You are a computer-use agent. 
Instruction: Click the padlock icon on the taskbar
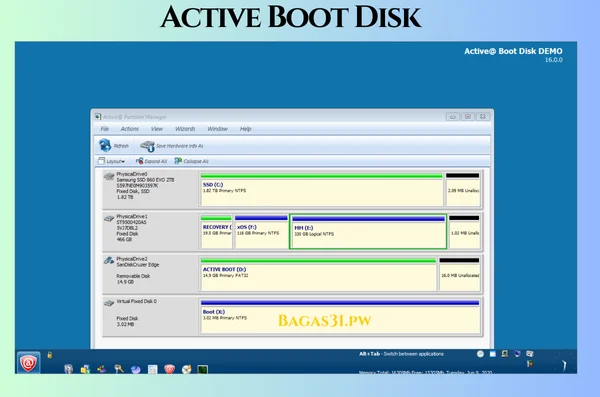[50, 355]
